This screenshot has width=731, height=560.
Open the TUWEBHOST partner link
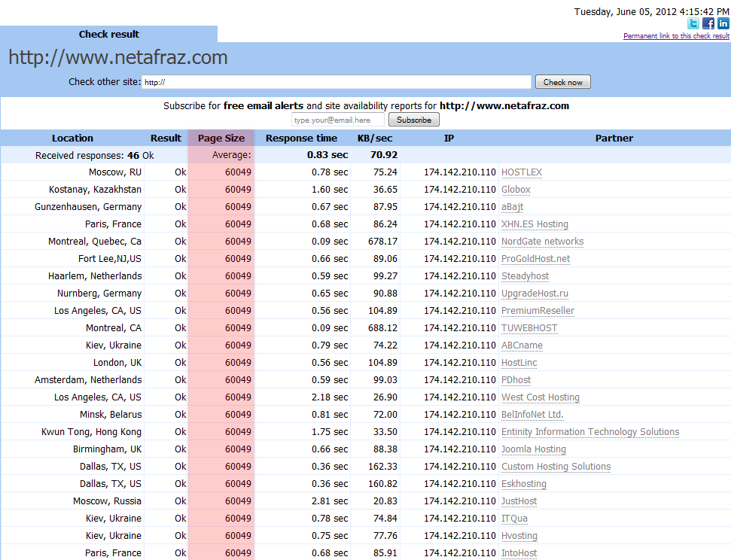529,327
